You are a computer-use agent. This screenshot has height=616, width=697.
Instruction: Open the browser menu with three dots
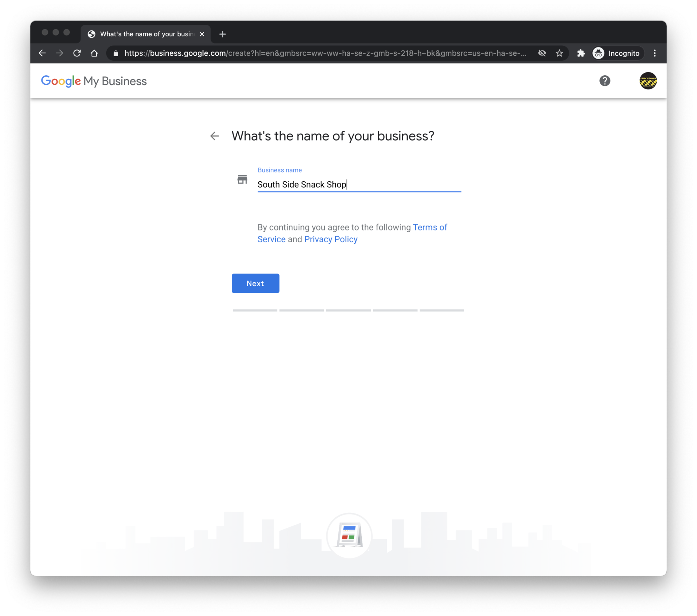pyautogui.click(x=654, y=54)
